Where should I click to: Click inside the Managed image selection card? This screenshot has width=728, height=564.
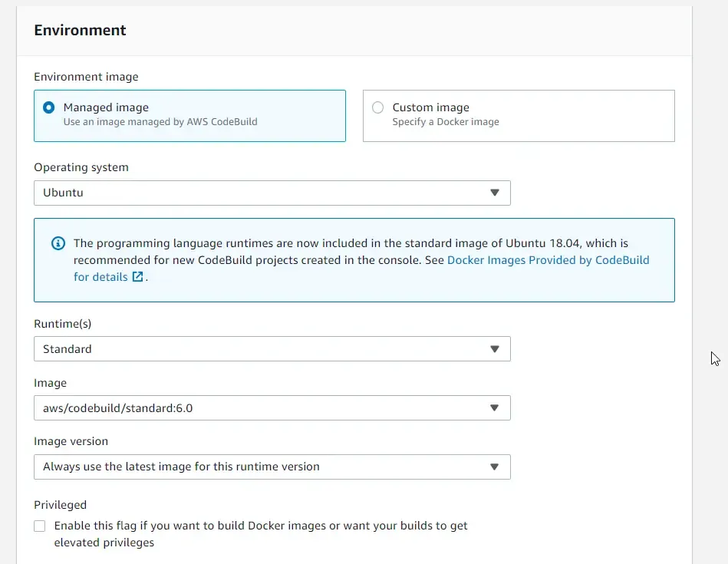[188, 115]
